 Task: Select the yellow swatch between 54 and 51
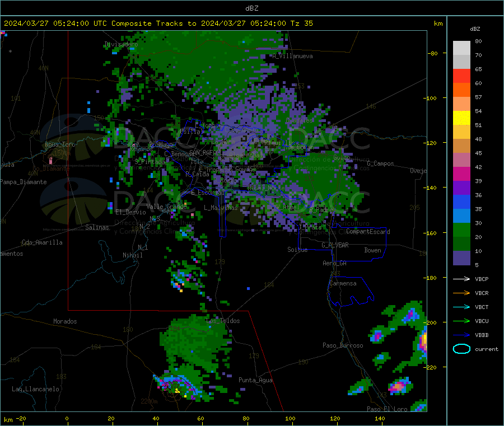click(x=461, y=118)
